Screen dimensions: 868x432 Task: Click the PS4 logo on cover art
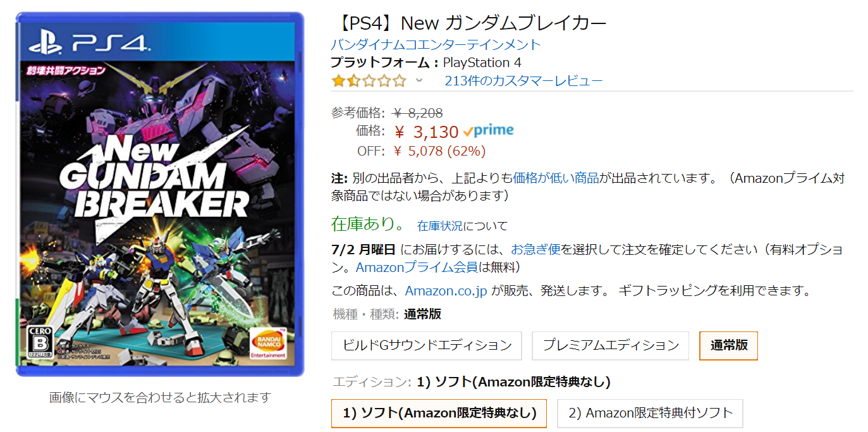coord(88,44)
